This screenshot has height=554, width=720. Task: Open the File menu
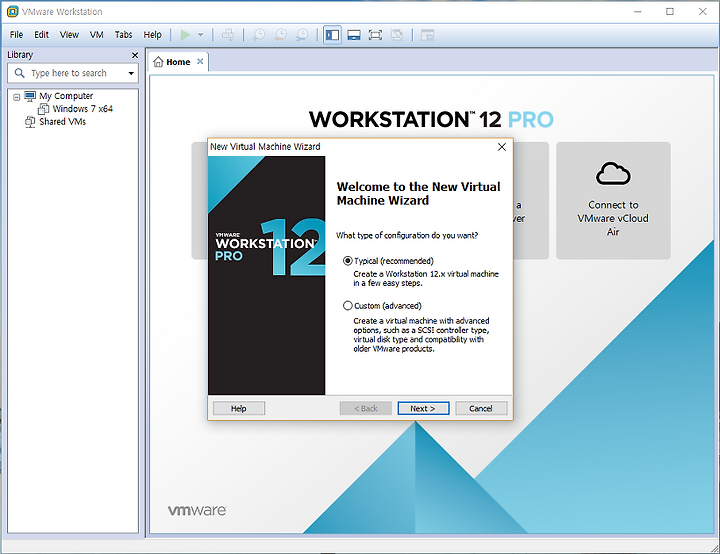[x=17, y=35]
